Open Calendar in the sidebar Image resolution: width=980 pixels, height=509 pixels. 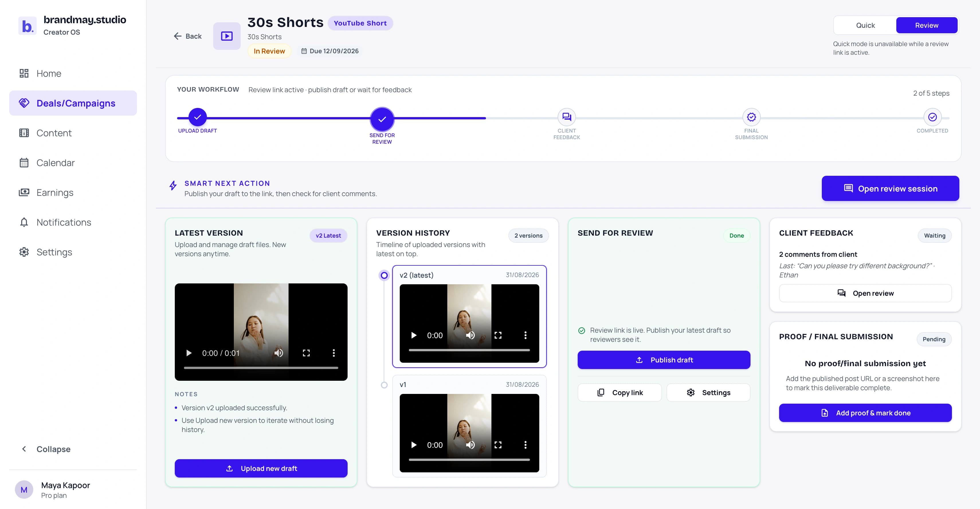coord(73,163)
